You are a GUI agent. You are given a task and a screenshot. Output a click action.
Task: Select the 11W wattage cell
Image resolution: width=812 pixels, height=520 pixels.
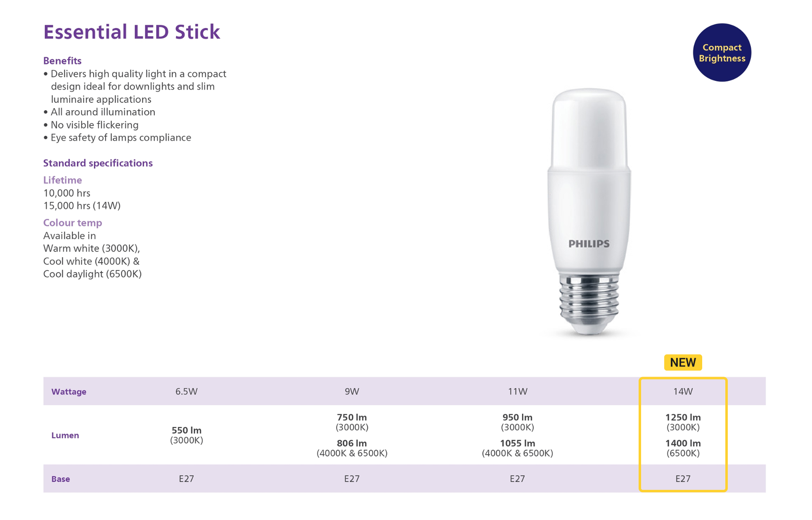click(x=517, y=392)
